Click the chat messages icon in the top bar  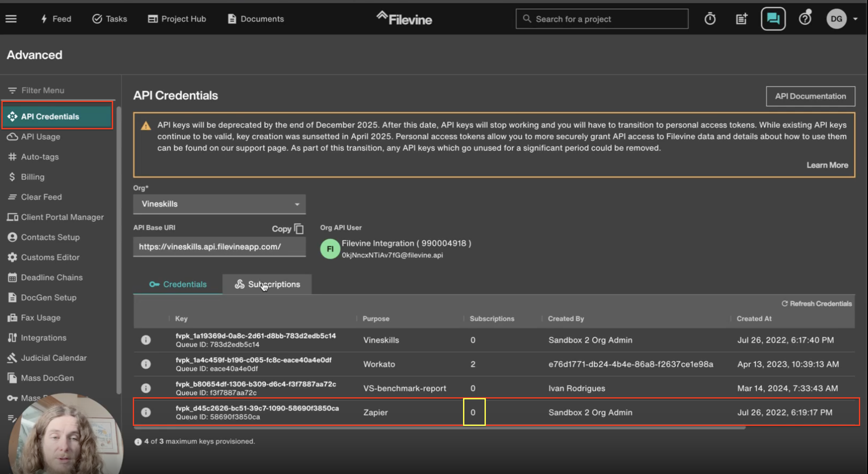coord(773,19)
